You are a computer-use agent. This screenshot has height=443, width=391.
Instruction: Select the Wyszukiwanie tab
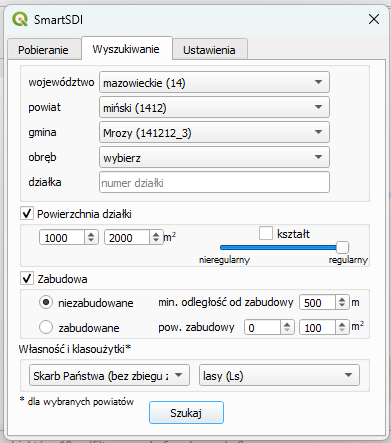(126, 49)
